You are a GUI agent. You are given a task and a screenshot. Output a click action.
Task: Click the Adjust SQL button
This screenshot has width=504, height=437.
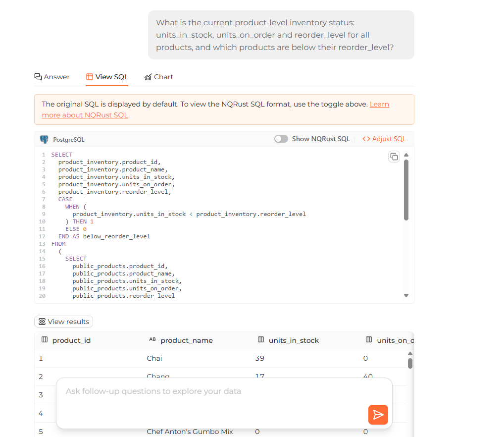coord(384,139)
